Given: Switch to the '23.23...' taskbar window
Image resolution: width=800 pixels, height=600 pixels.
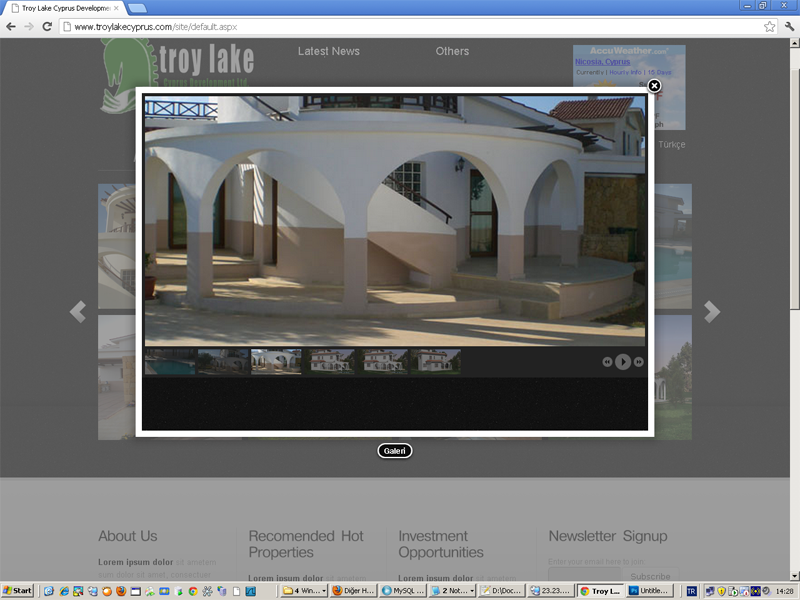Looking at the screenshot, I should click(551, 591).
